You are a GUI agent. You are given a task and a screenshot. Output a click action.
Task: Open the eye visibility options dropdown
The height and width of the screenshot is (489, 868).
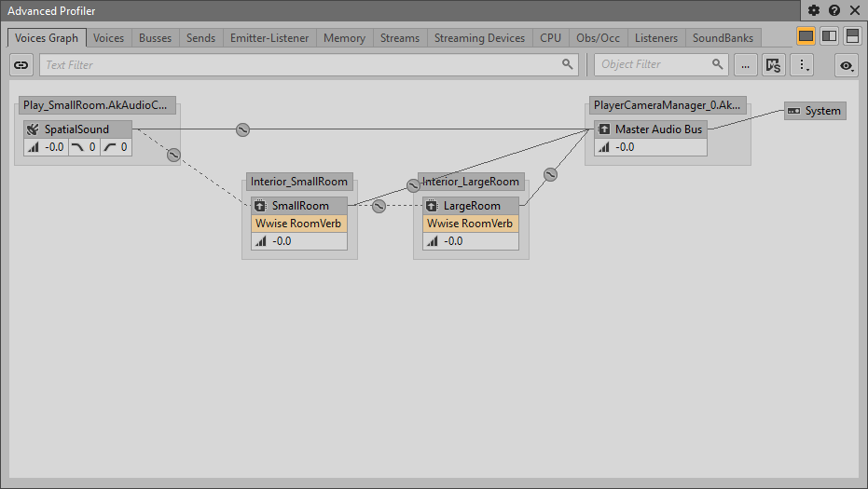pos(847,65)
